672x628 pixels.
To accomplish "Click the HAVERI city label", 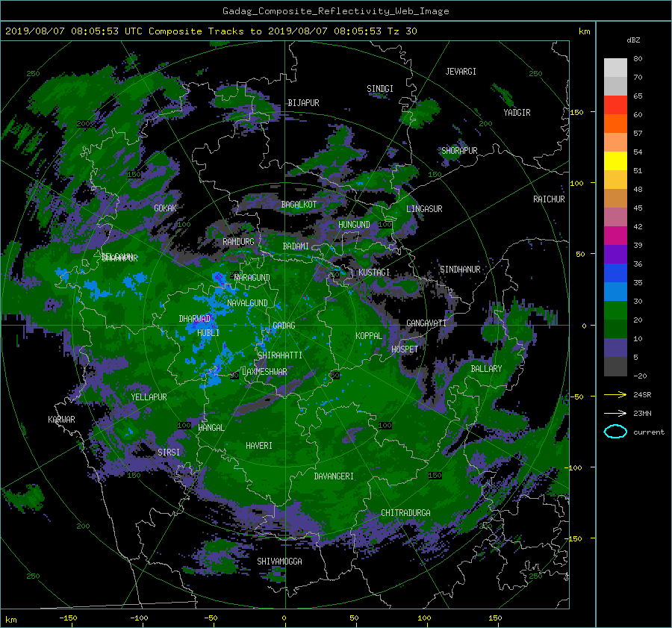I will (259, 446).
